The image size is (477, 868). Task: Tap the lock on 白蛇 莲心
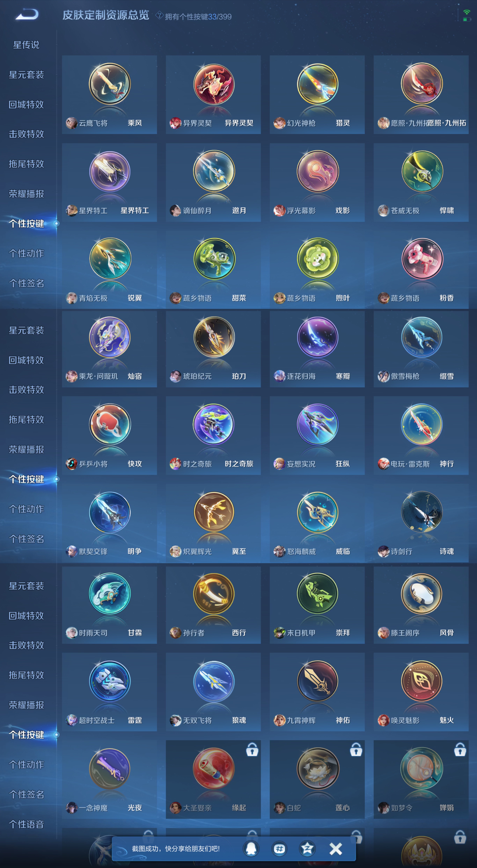coord(356,750)
